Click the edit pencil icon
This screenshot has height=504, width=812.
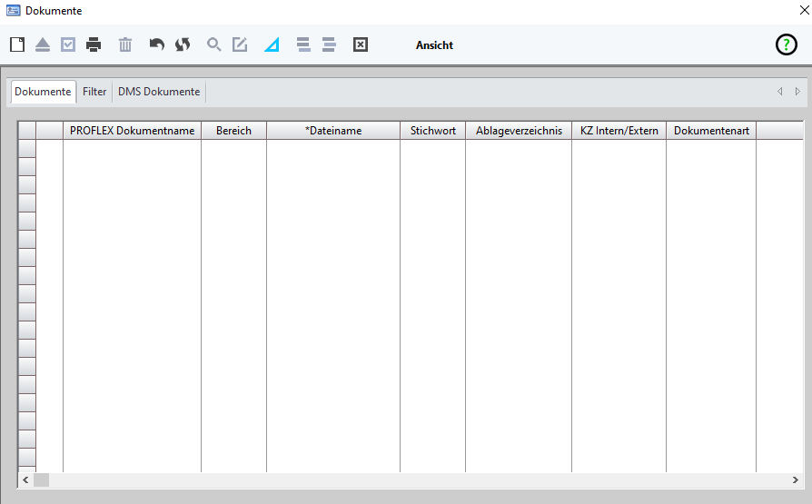pyautogui.click(x=240, y=44)
